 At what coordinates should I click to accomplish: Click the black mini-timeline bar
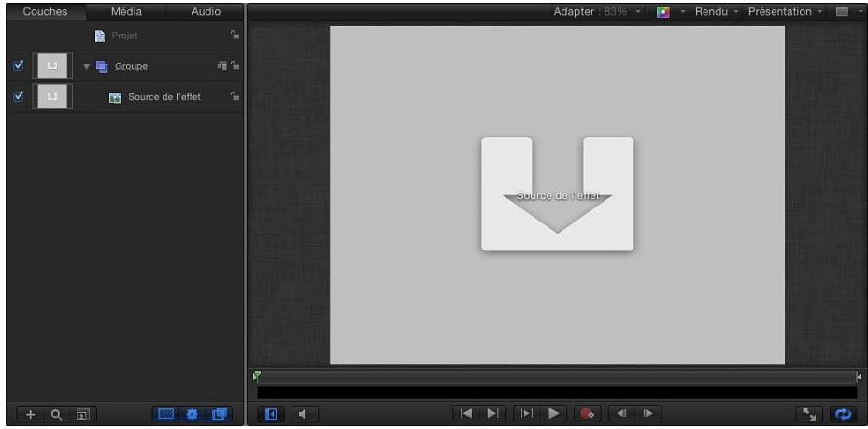[x=556, y=393]
